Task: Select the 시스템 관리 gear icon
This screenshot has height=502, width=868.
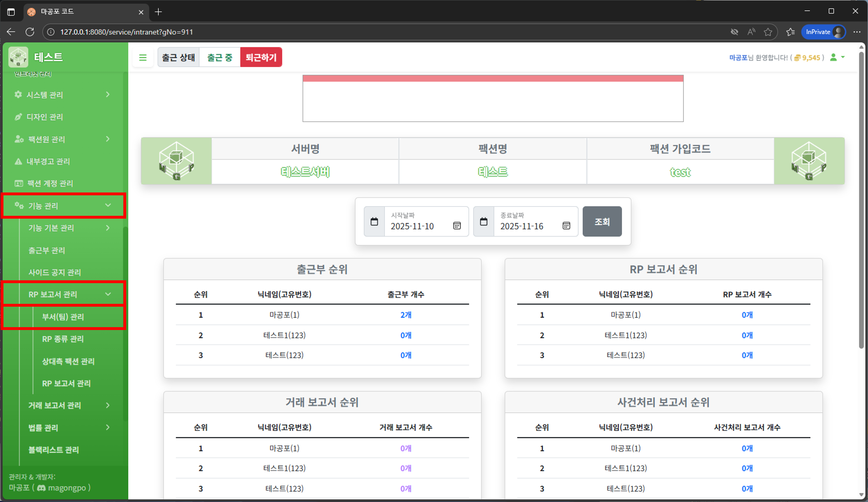Action: point(18,95)
